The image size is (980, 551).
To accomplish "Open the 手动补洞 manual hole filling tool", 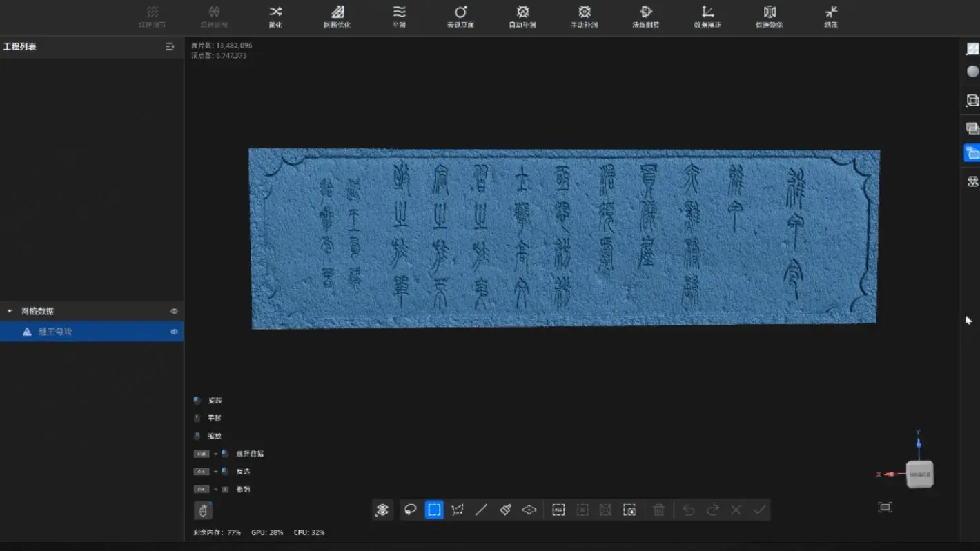I will (584, 17).
